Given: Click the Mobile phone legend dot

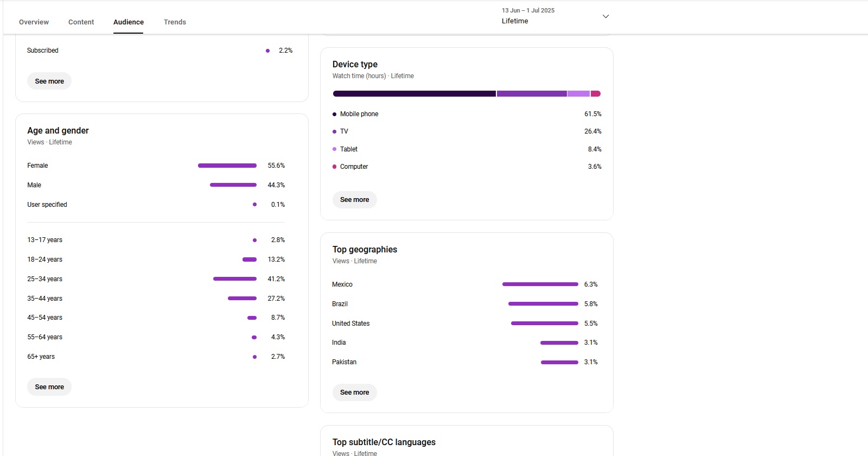Looking at the screenshot, I should tap(334, 114).
